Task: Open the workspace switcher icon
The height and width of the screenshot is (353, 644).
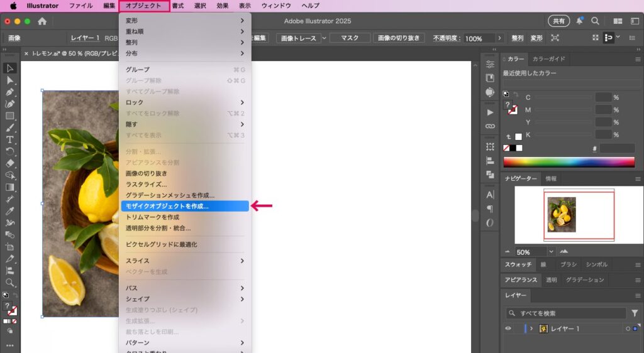Action: (x=635, y=21)
